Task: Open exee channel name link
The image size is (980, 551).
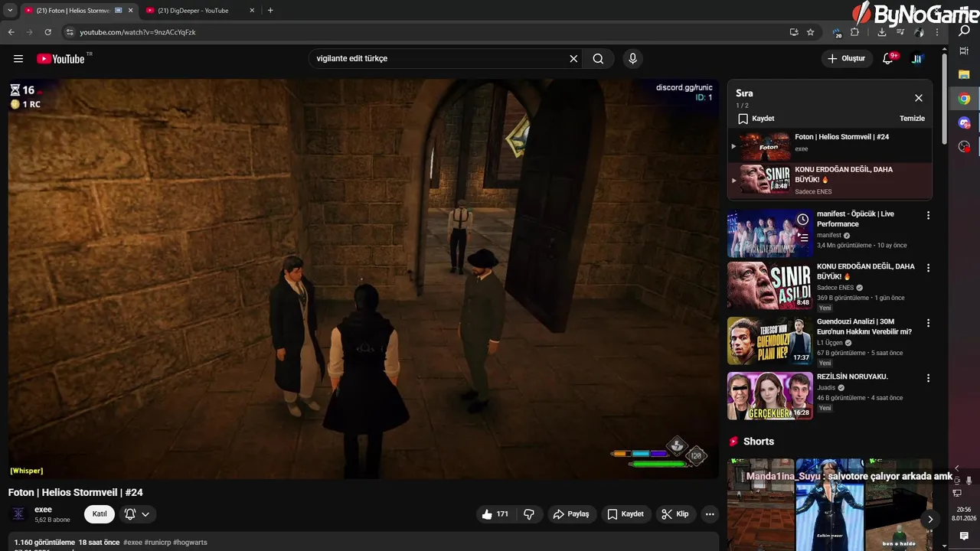Action: click(x=43, y=510)
